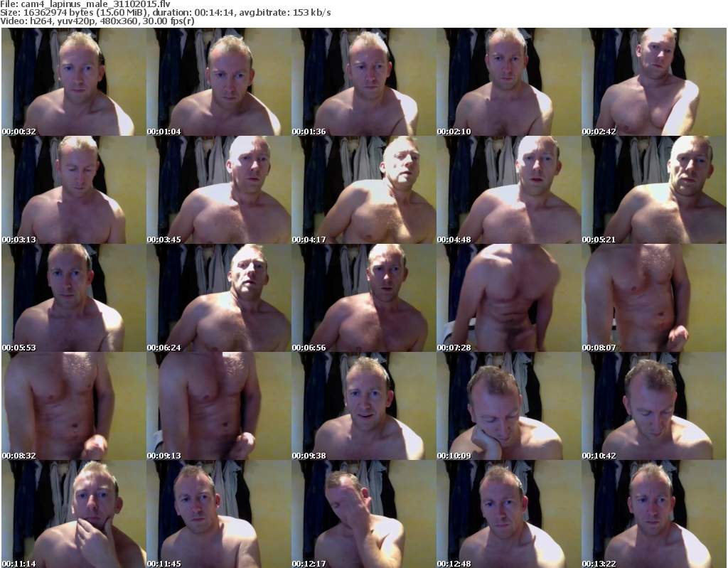Open the last thumbnail stamped 00:13:22
Screen dimensions: 728x568
tap(654, 514)
